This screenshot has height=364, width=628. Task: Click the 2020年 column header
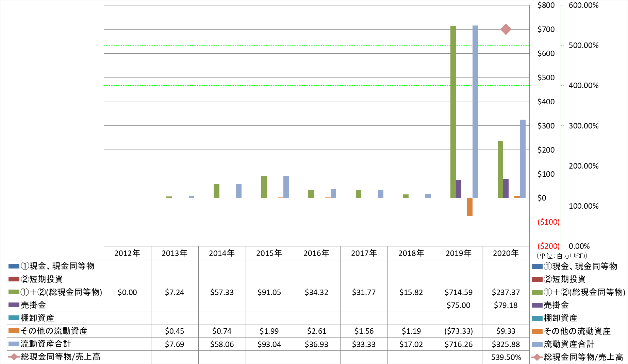pyautogui.click(x=506, y=253)
